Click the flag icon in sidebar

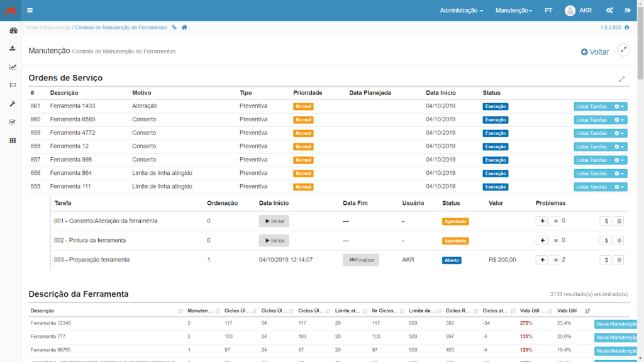click(x=13, y=85)
